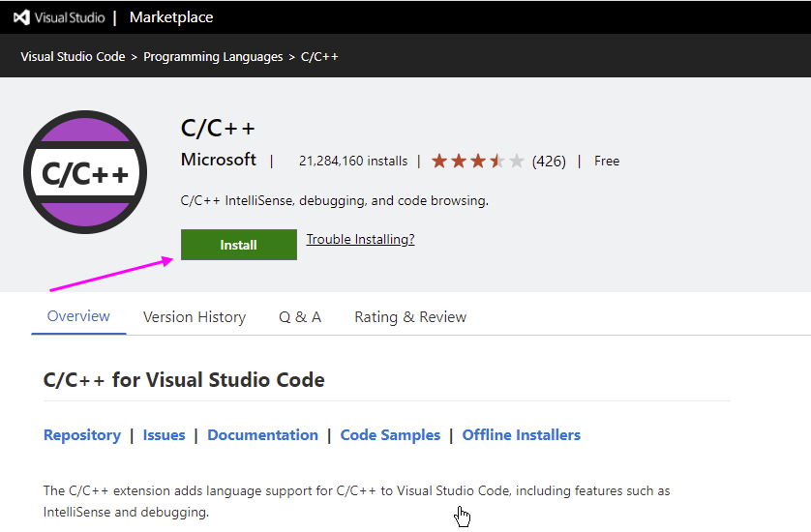This screenshot has width=811, height=532.
Task: Click the 21,284,160 installs text
Action: [353, 162]
